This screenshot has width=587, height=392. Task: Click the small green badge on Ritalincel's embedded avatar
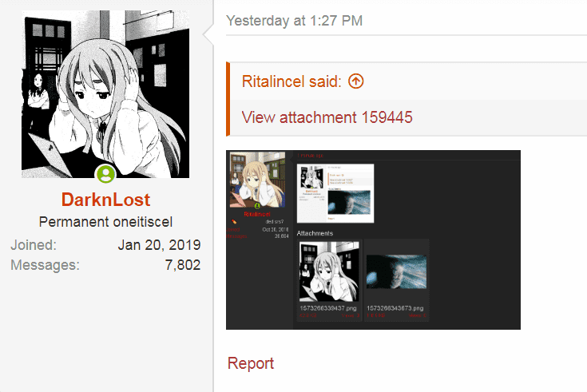point(257,206)
